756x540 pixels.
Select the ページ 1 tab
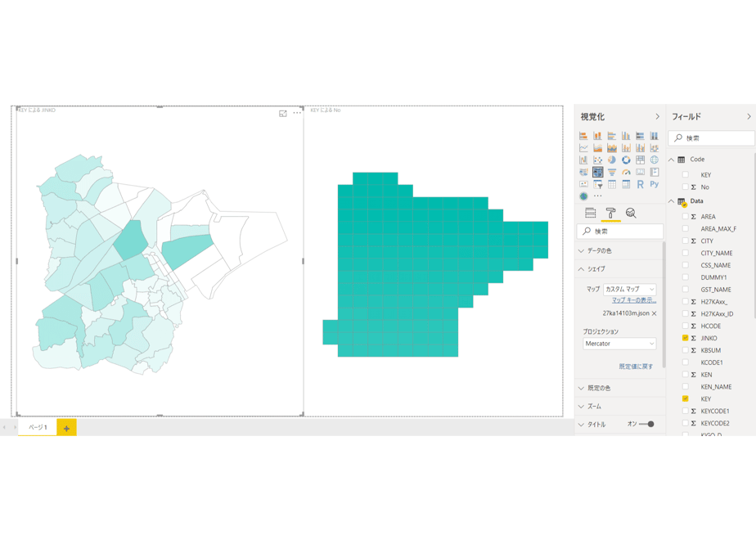pos(38,427)
